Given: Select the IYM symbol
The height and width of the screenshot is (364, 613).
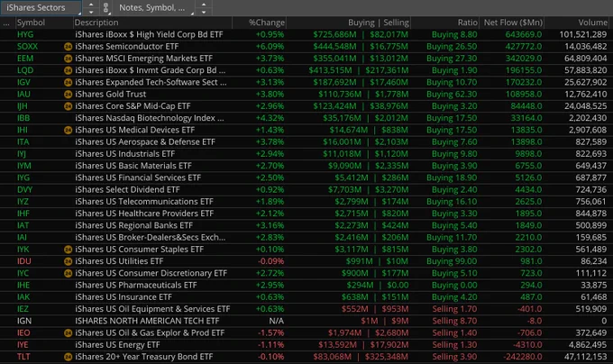Looking at the screenshot, I should coord(23,166).
